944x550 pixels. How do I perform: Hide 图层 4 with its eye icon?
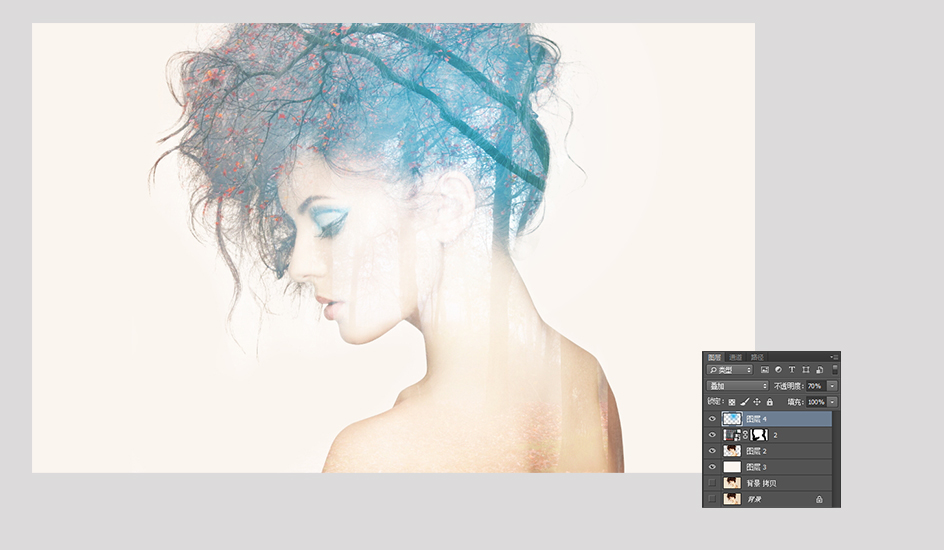point(712,418)
